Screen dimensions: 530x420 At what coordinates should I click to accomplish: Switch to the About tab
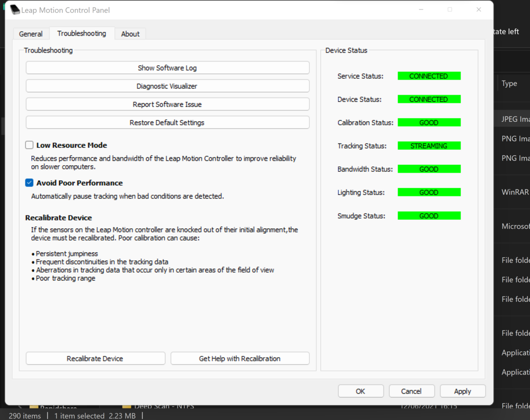click(130, 33)
